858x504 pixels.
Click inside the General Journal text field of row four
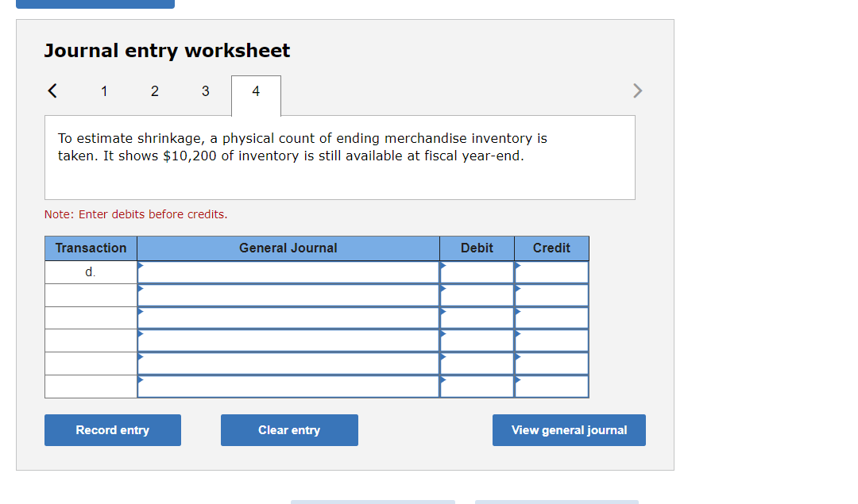288,340
